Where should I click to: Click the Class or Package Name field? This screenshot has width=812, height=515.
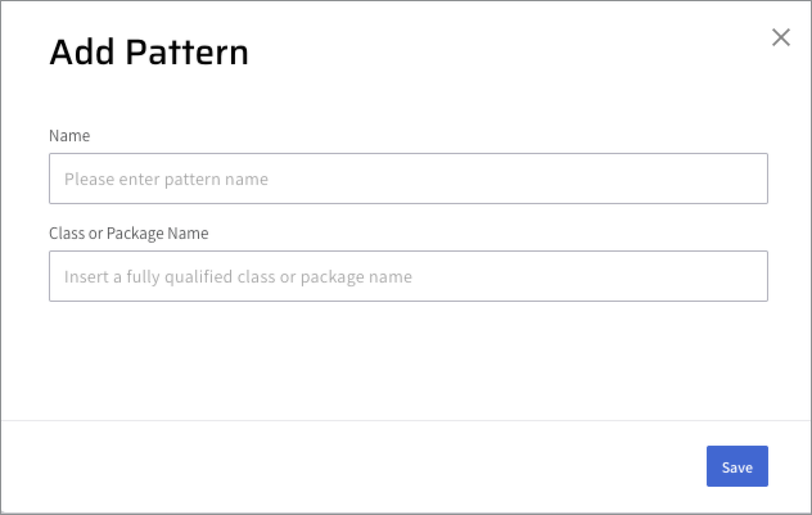point(408,276)
